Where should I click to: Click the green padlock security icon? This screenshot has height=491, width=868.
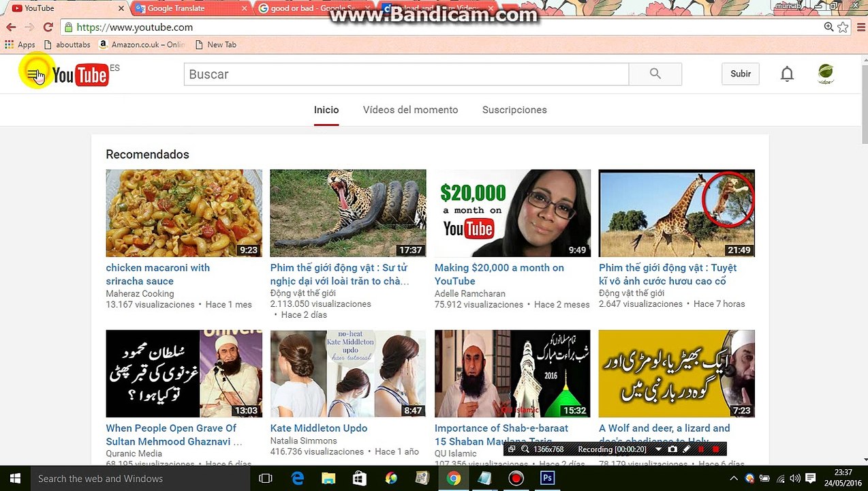coord(68,27)
